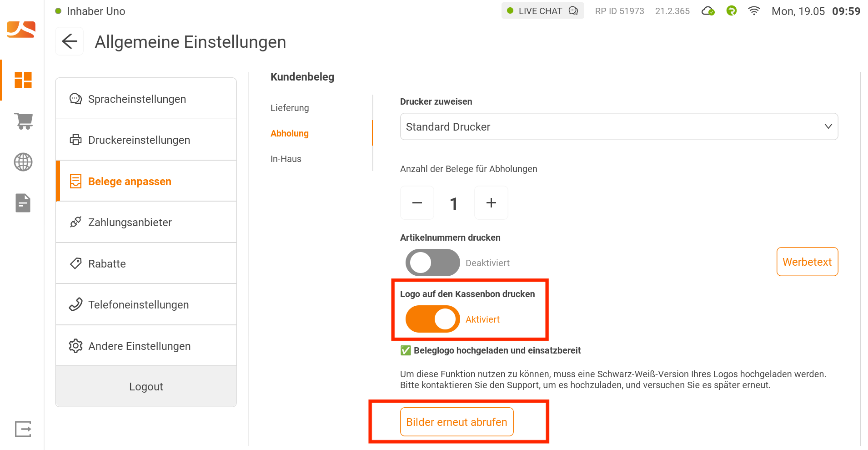Click the green refresh status icon
This screenshot has height=450, width=868.
(731, 11)
